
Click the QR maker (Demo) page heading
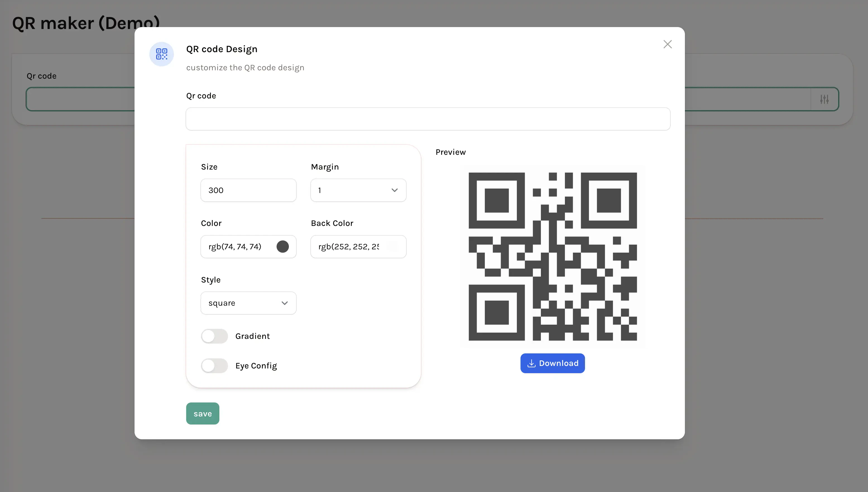click(86, 23)
